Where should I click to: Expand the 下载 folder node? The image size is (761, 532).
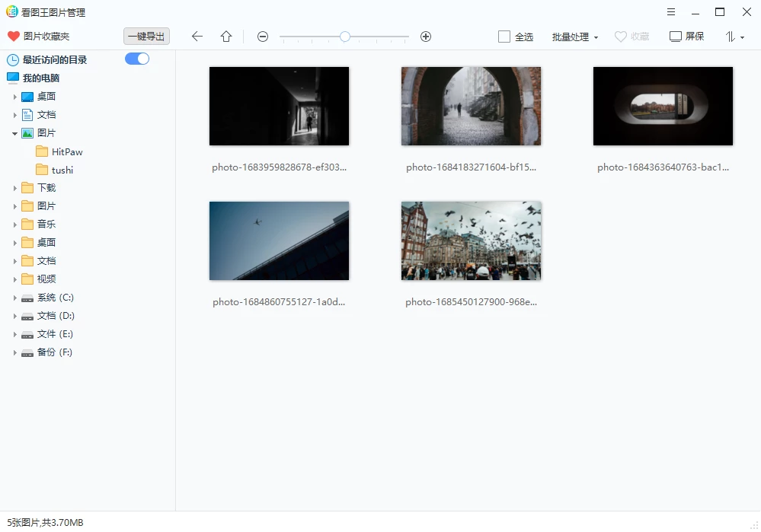point(14,188)
